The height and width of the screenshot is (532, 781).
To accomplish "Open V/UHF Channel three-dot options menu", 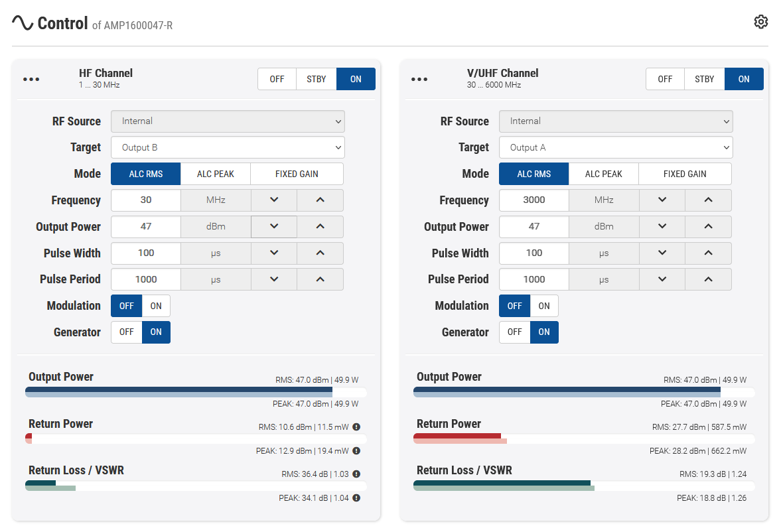I will (x=419, y=79).
